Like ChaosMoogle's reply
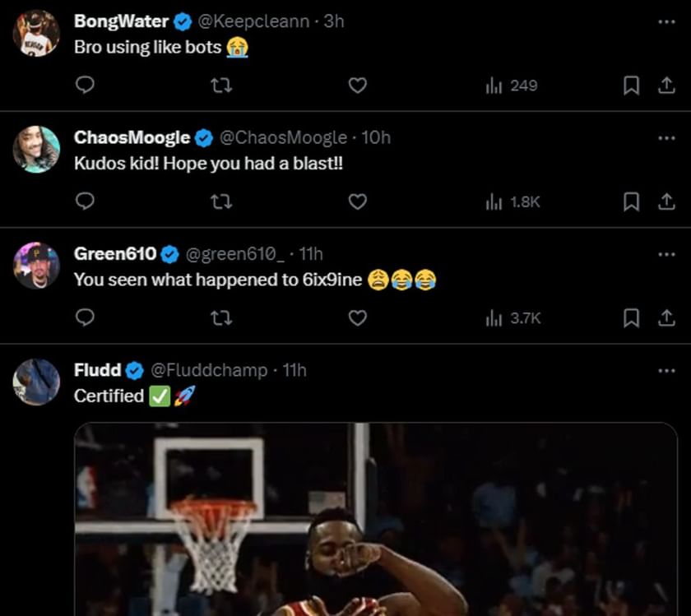 tap(357, 201)
